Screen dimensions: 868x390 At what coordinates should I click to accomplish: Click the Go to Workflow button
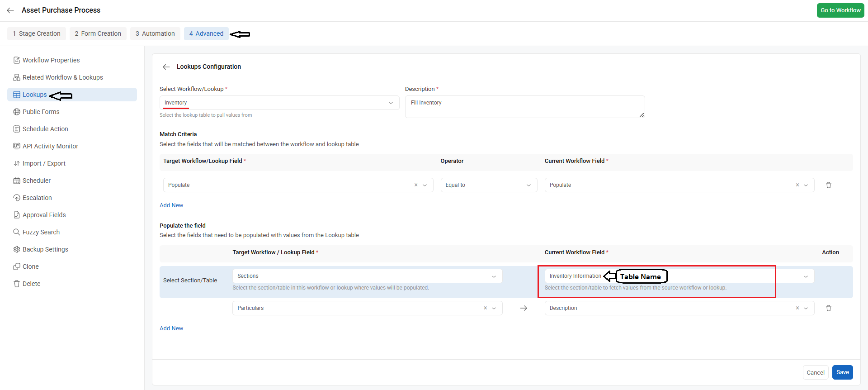840,10
